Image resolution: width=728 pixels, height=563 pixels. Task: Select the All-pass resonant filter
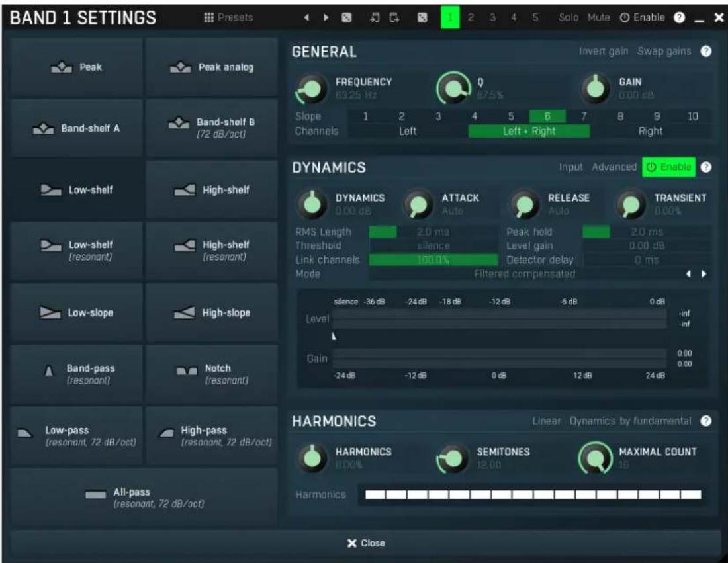pos(144,497)
